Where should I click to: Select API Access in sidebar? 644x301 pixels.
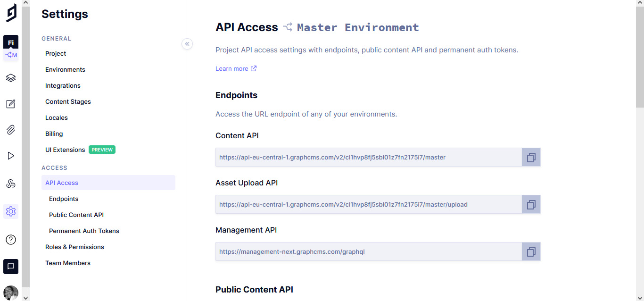coord(108,183)
